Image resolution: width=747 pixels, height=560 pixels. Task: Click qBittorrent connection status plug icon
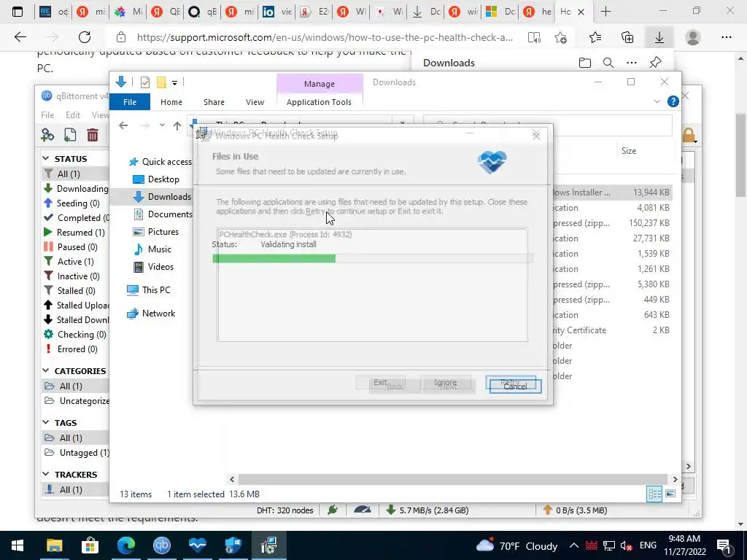click(333, 510)
